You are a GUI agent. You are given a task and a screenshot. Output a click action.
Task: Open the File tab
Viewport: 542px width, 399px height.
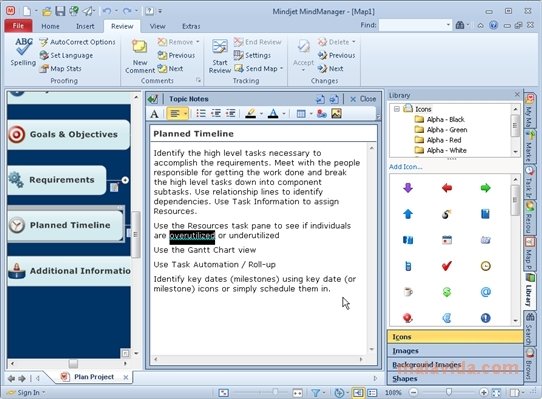[18, 26]
